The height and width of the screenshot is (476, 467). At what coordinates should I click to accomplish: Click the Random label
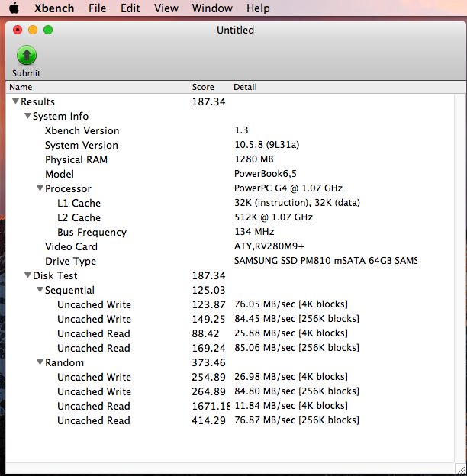coord(64,363)
